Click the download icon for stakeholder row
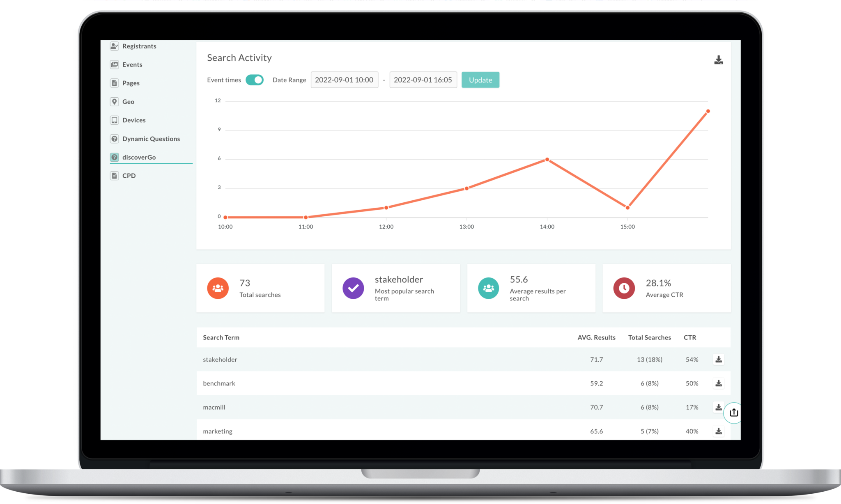Screen dimensions: 841x504 coord(719,359)
